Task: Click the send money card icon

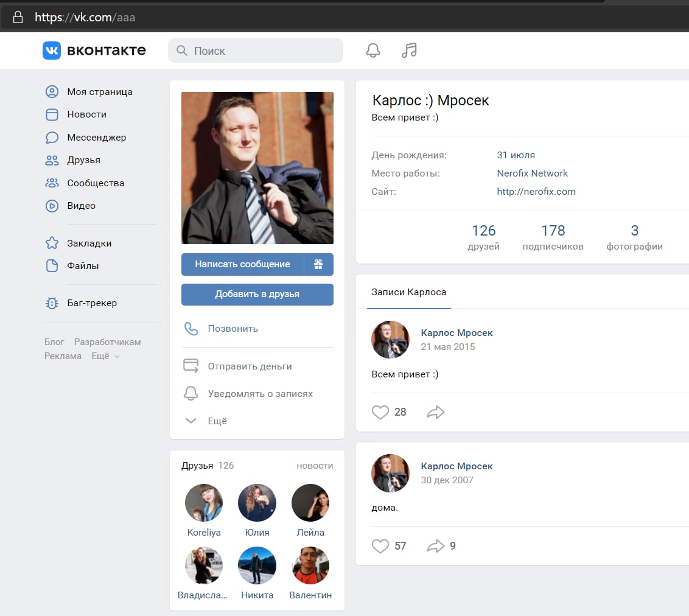Action: click(191, 366)
